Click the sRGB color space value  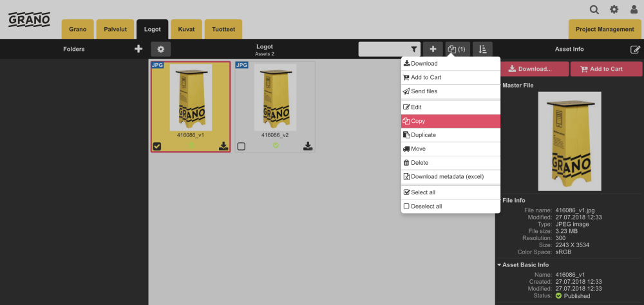click(x=563, y=252)
